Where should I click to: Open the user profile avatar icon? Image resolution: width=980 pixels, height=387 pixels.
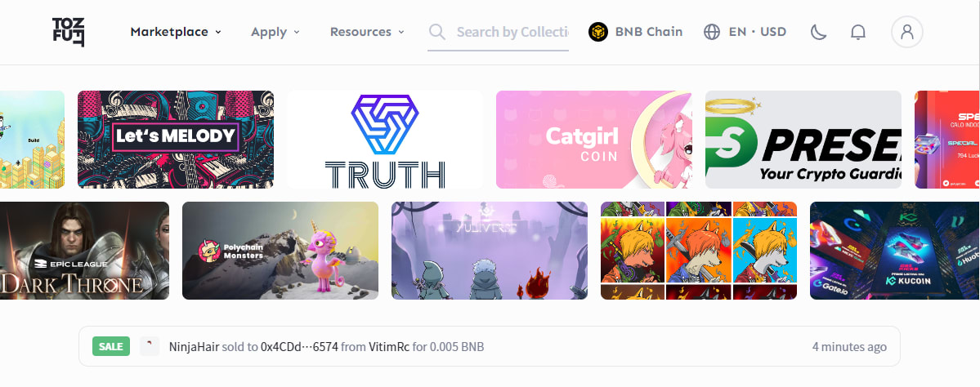(907, 32)
